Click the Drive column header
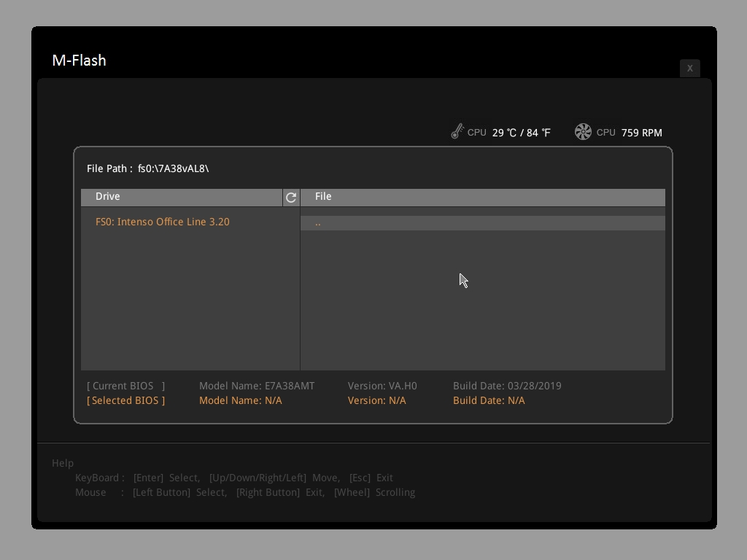747x560 pixels. [108, 196]
